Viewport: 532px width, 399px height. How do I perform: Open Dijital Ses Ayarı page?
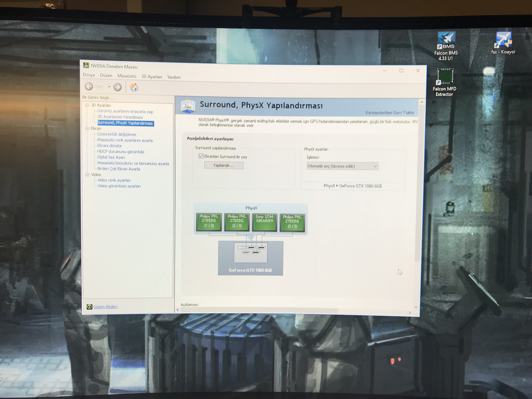(111, 157)
